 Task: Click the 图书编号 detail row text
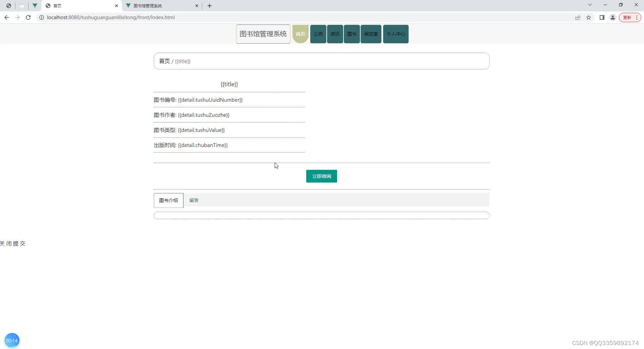pyautogui.click(x=198, y=100)
